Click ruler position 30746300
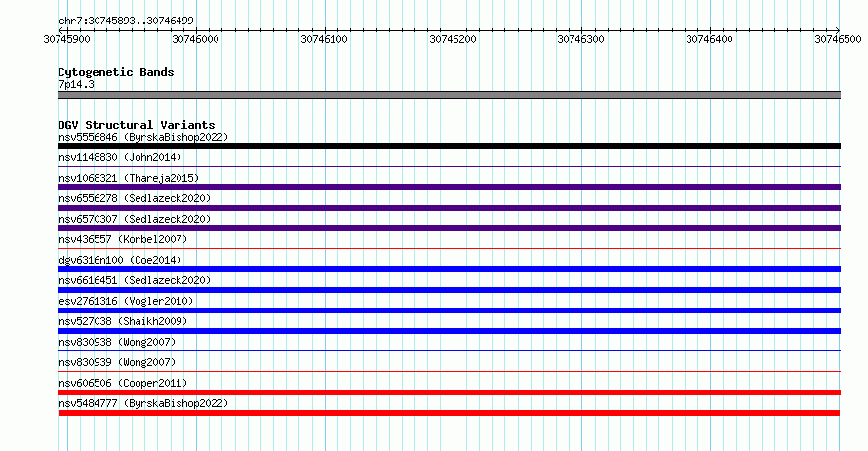 580,39
